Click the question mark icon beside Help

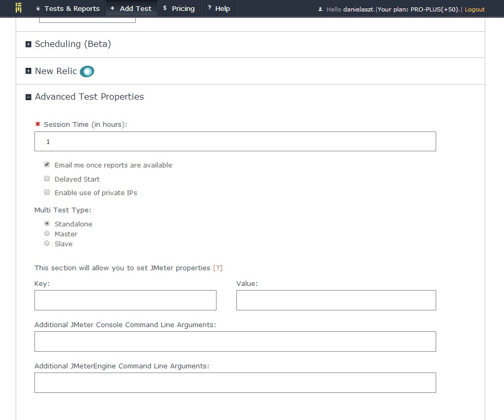point(209,8)
